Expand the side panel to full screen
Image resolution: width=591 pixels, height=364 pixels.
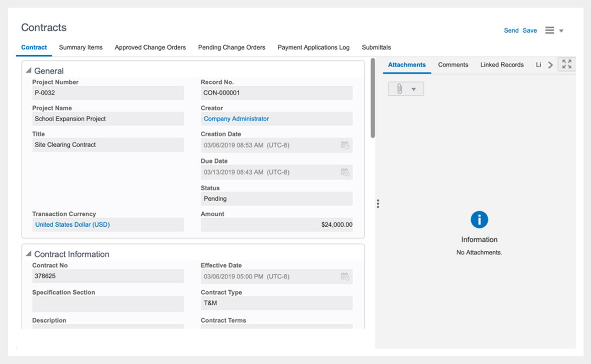[567, 64]
